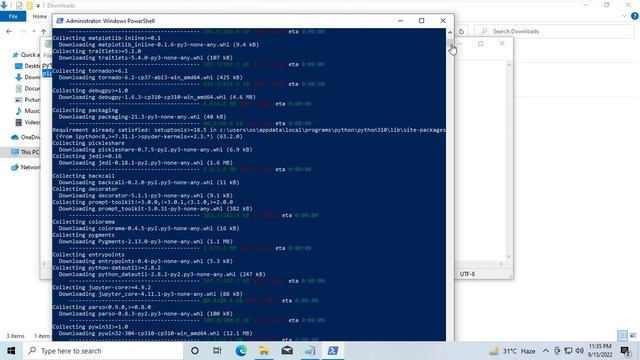Click the Search Downloads field
Viewport: 640px width, 360px height.
tap(555, 31)
